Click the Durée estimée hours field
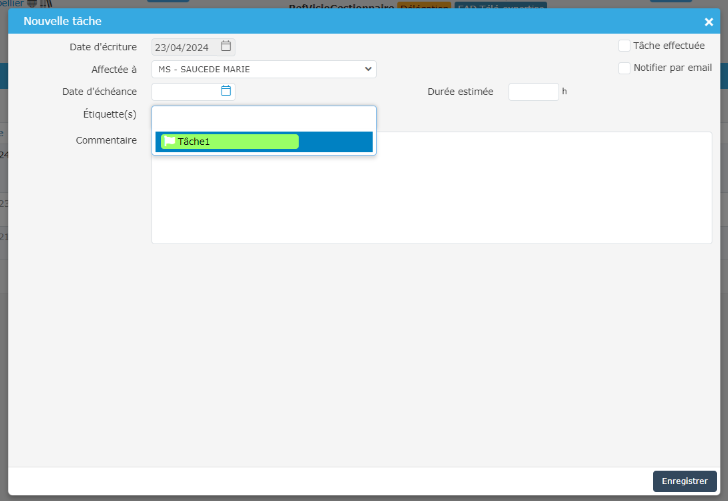The width and height of the screenshot is (728, 501). click(533, 92)
